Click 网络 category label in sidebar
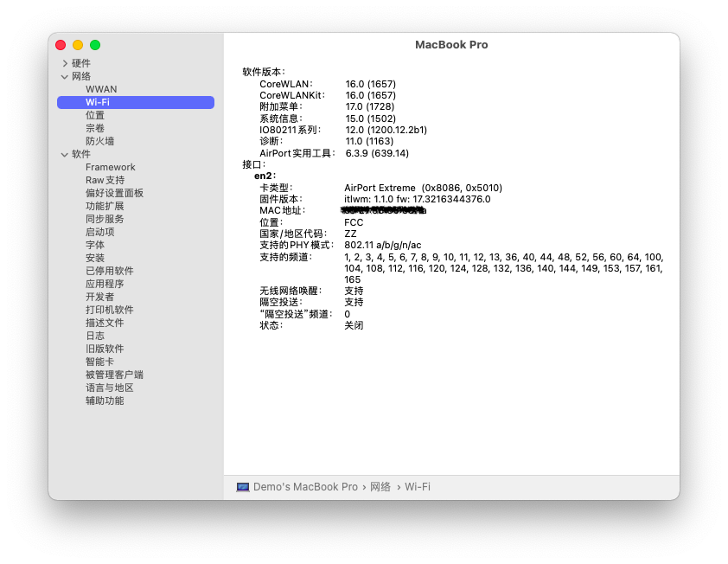The image size is (728, 564). pos(81,76)
